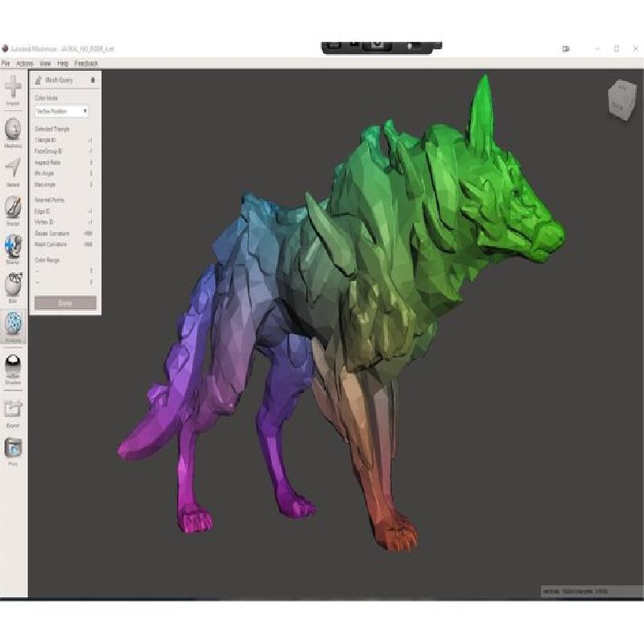Open the Actions menu

[25, 63]
